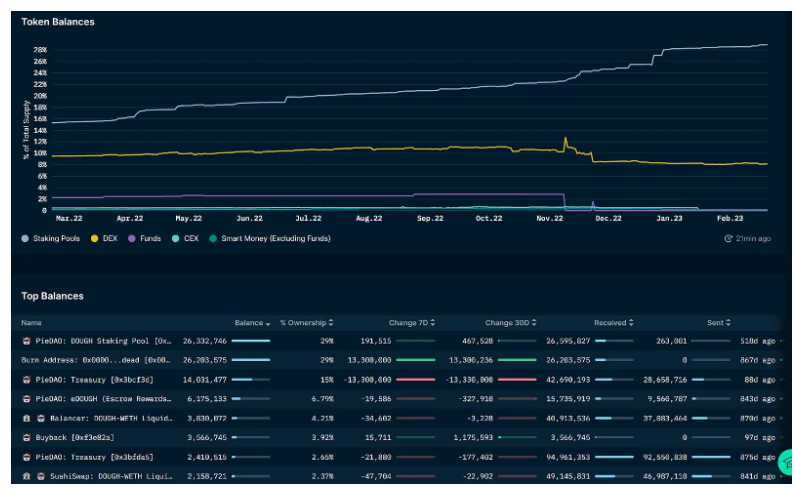Click green Change 7D bar in Burn Address row
The image size is (795, 490).
[416, 361]
